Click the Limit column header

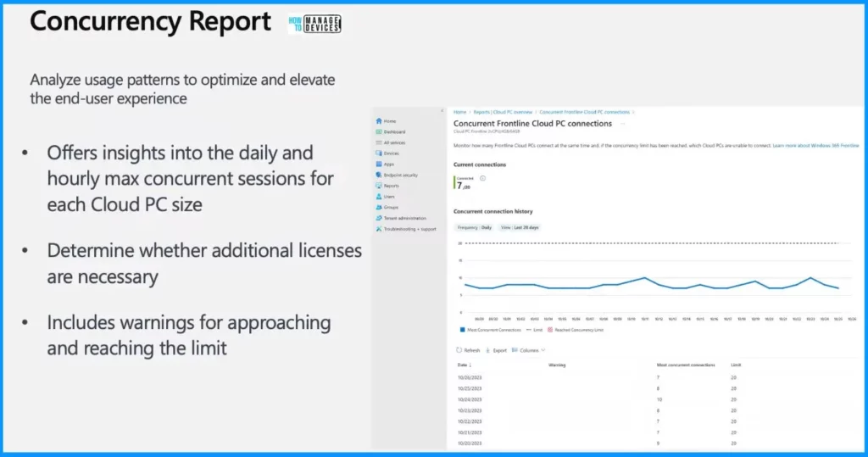tap(736, 365)
